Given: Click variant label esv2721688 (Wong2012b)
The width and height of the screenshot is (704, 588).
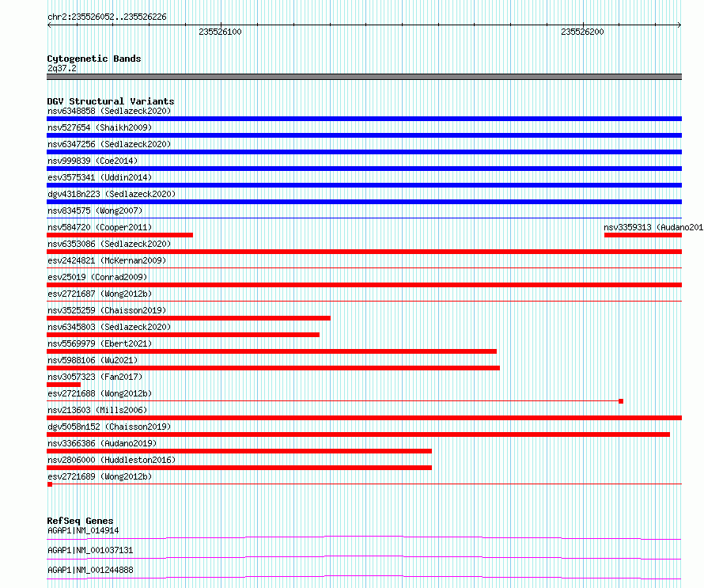Looking at the screenshot, I should click(100, 393).
